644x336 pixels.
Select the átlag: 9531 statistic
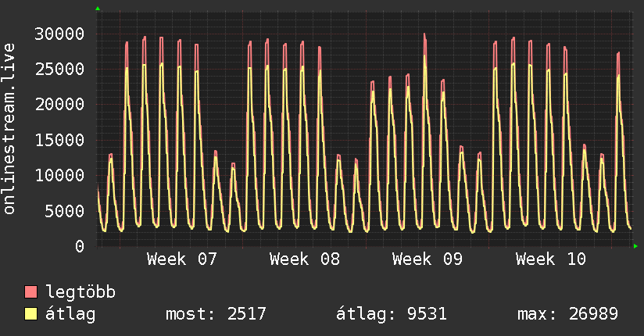pyautogui.click(x=392, y=314)
